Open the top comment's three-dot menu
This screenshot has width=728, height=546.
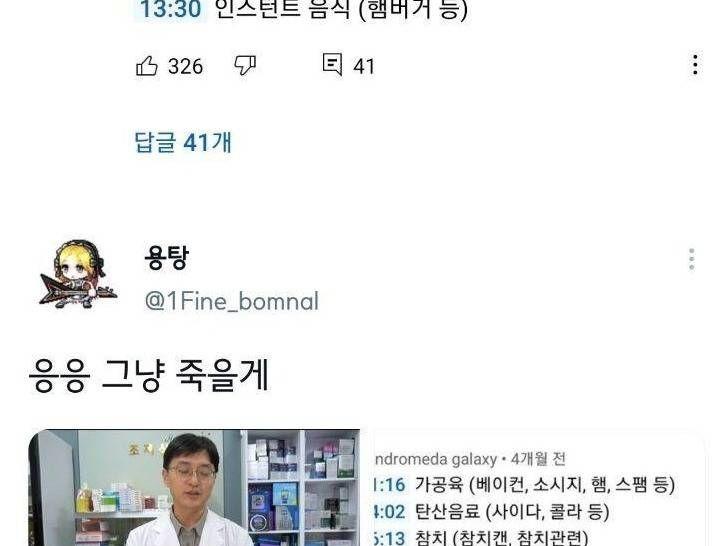695,65
